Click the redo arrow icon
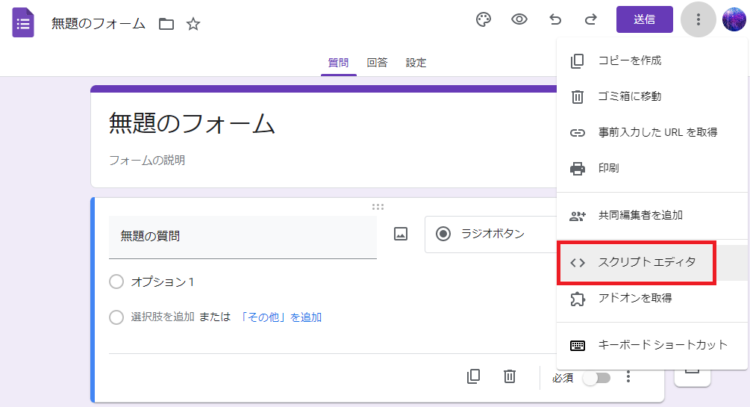This screenshot has height=407, width=750. pyautogui.click(x=591, y=20)
